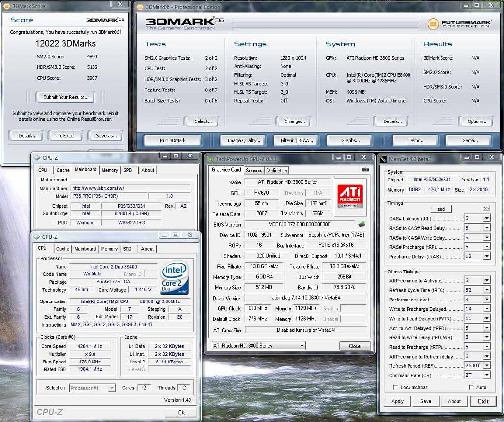Click the ATI Radeon logo in GPU-Z
This screenshot has height=422, width=504.
(350, 197)
